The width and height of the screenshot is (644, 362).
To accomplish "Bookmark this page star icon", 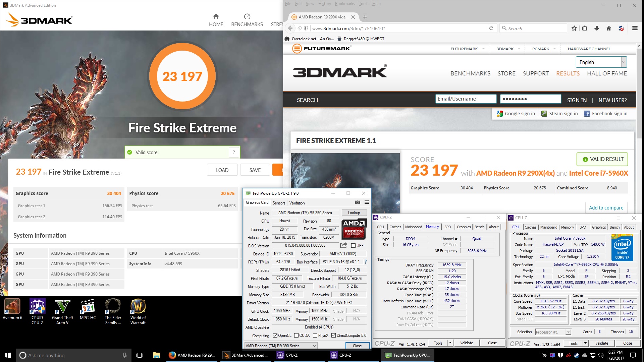I will 574,28.
